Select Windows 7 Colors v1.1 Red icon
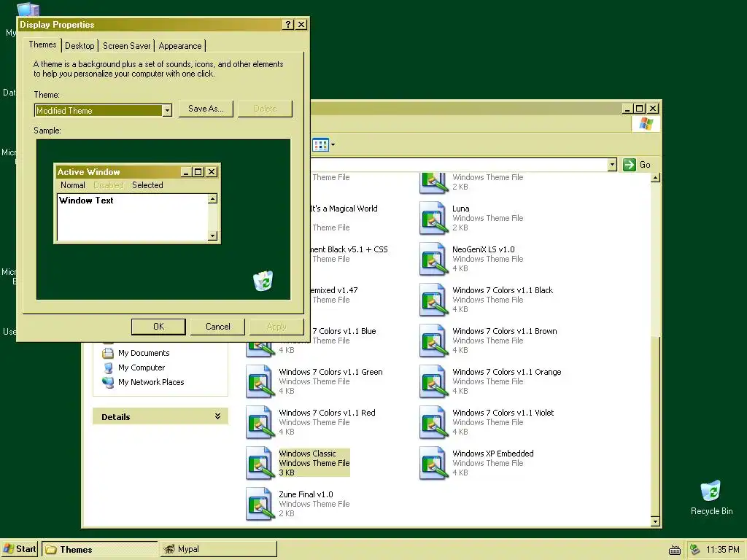 pos(260,423)
